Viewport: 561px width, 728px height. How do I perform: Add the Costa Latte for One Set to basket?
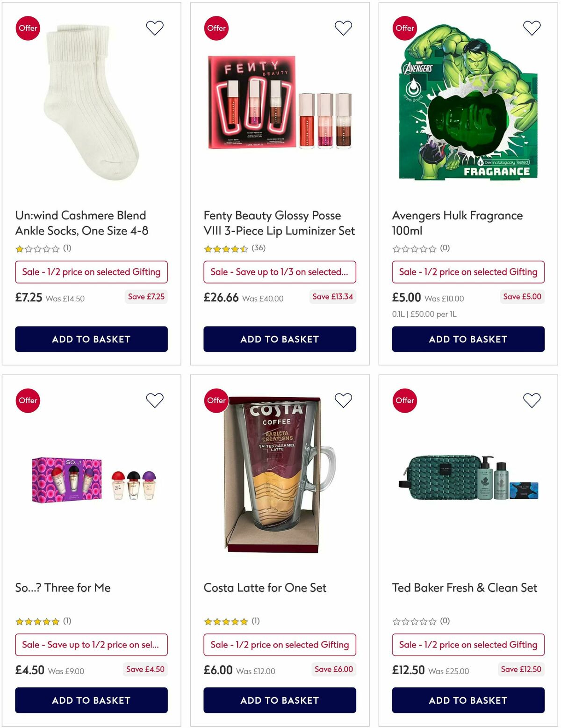pyautogui.click(x=280, y=700)
